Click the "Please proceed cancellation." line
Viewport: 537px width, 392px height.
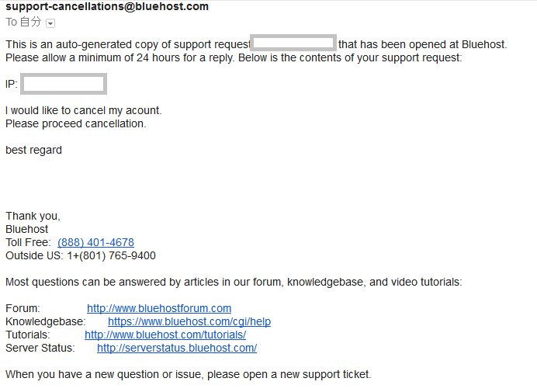[x=75, y=123]
